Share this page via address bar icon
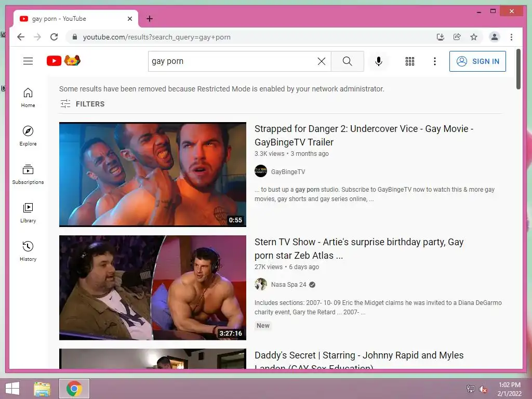The width and height of the screenshot is (532, 399). click(x=457, y=37)
